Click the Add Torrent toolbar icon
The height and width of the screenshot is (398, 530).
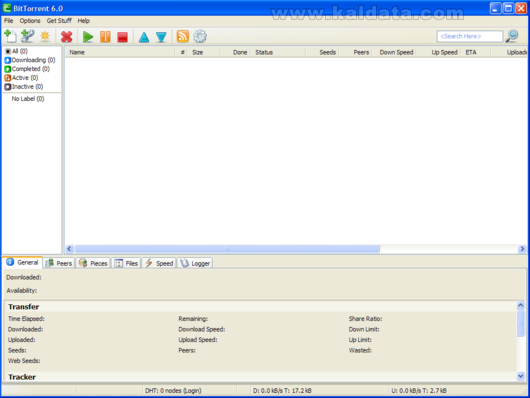(10, 36)
